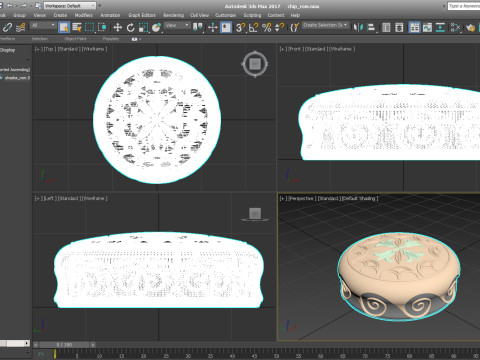This screenshot has width=480, height=360.
Task: Click the Edit Named Selection Sets icon
Action: (x=294, y=27)
